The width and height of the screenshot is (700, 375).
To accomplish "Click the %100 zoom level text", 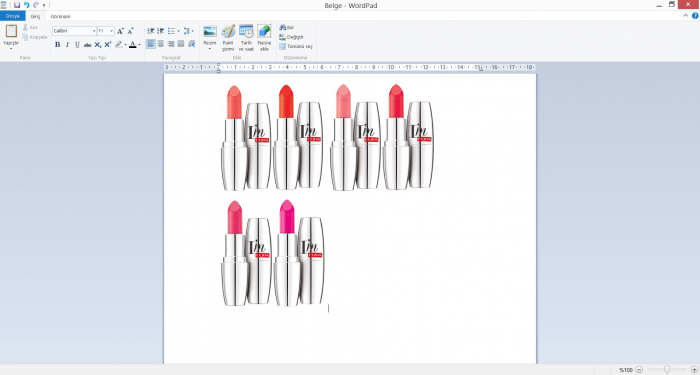I will click(626, 370).
